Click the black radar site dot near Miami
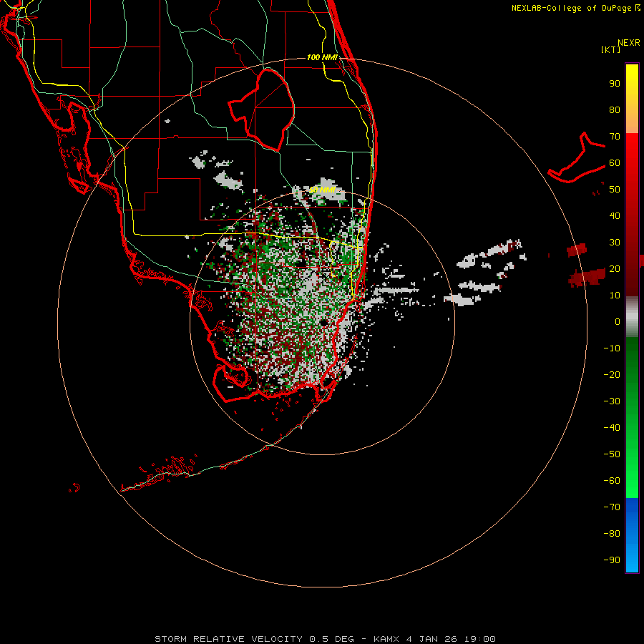The image size is (644, 644). pos(324,323)
